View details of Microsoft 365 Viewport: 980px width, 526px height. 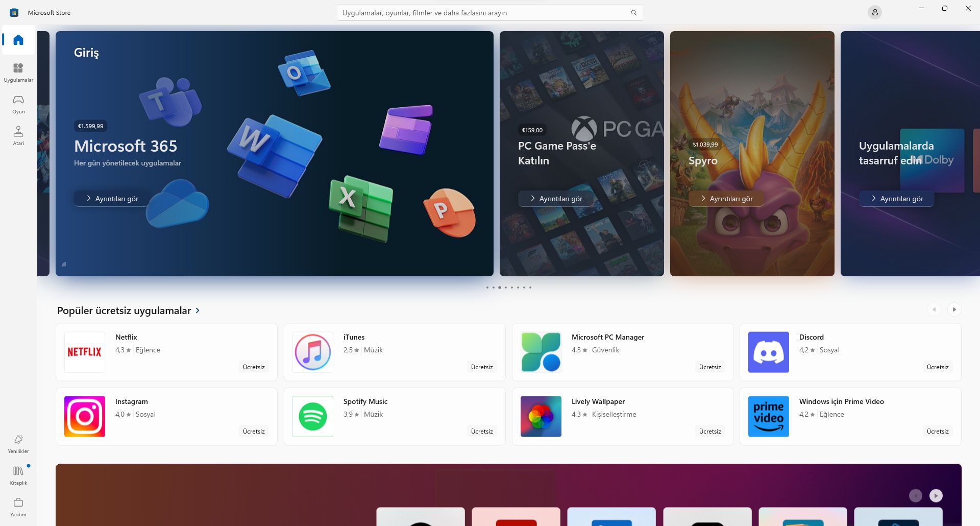[x=112, y=199]
